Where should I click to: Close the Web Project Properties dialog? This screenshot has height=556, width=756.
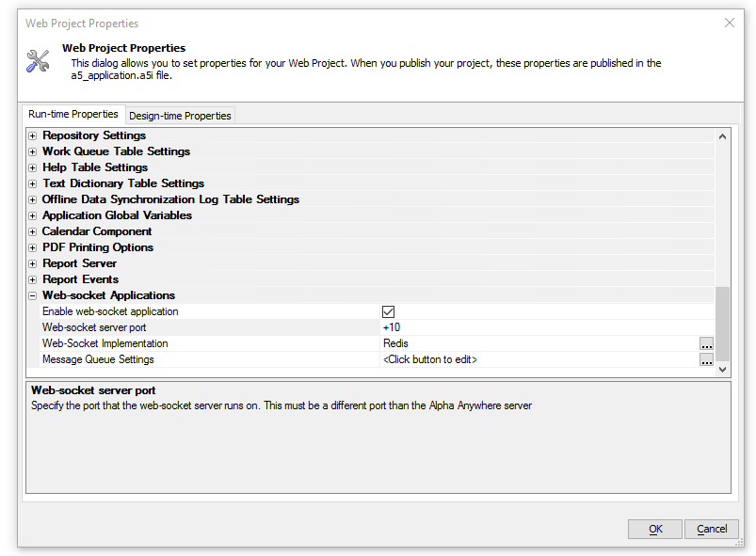730,23
